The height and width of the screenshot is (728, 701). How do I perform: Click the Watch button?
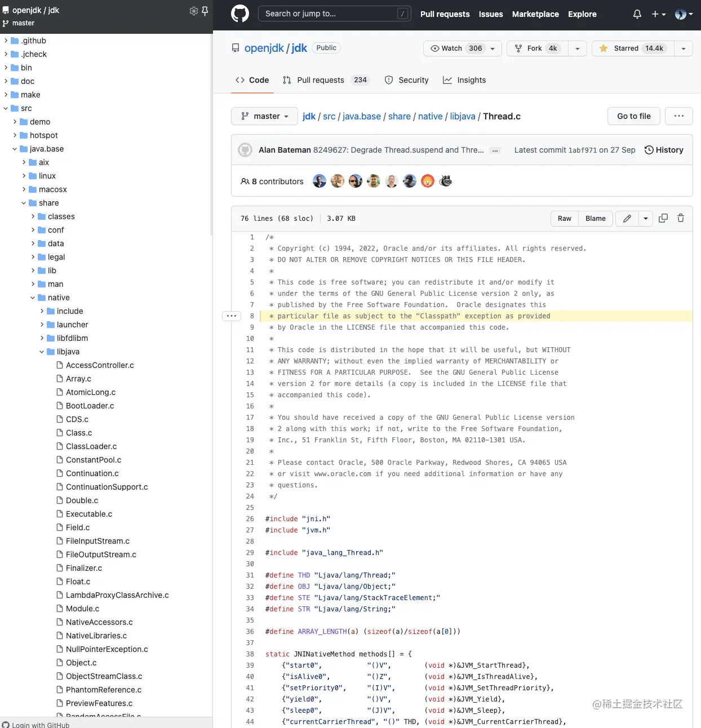coord(463,48)
